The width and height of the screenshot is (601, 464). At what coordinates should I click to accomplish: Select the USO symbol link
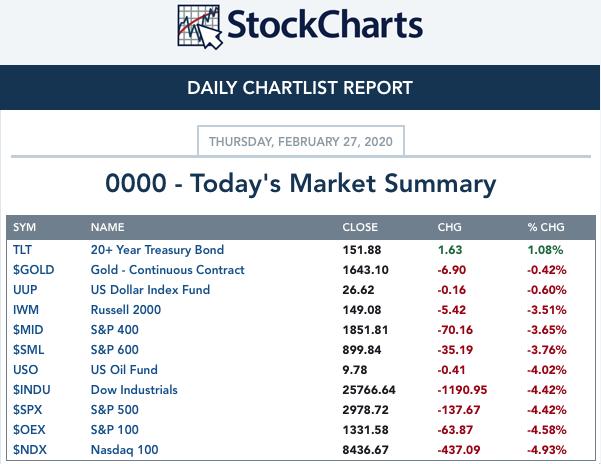[x=25, y=370]
